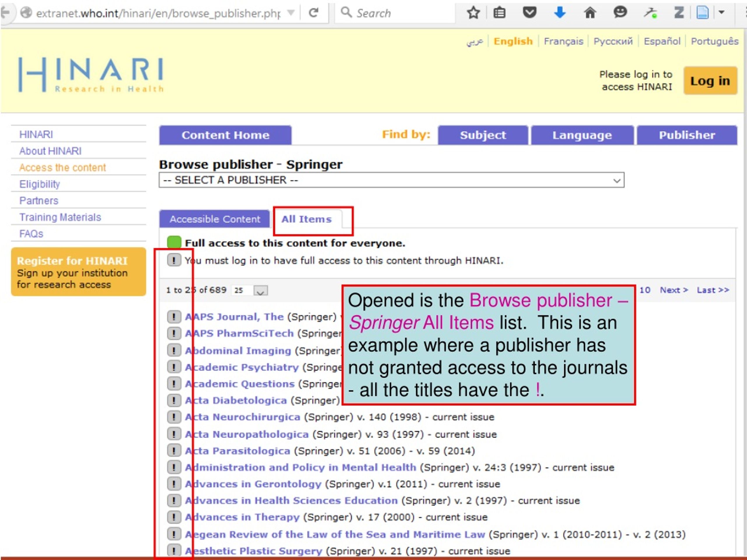
Task: Click the browser home icon
Action: coord(590,13)
